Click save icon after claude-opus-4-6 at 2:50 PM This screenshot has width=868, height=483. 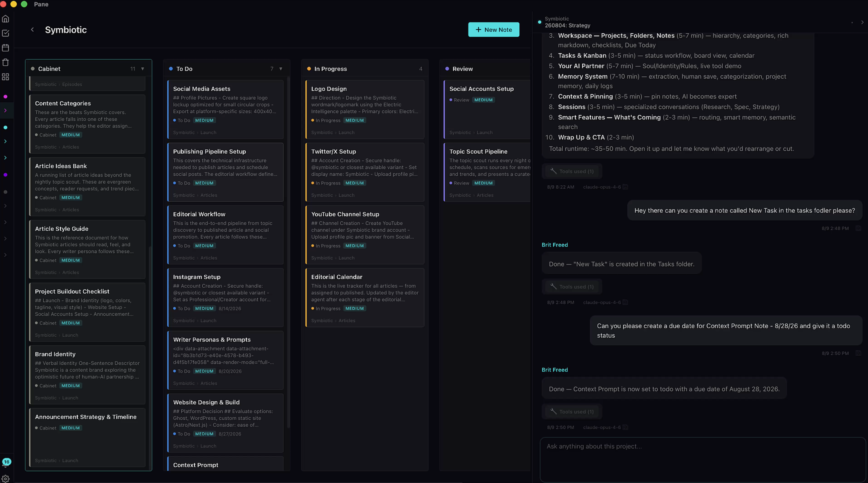(x=625, y=427)
